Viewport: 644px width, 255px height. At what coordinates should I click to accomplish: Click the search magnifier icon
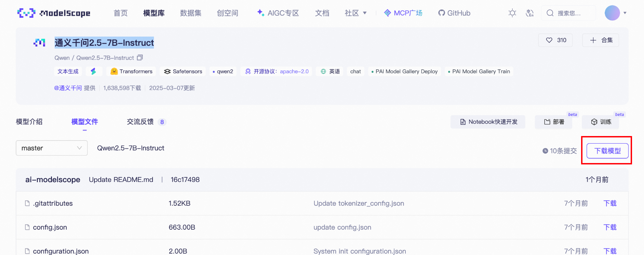tap(550, 13)
